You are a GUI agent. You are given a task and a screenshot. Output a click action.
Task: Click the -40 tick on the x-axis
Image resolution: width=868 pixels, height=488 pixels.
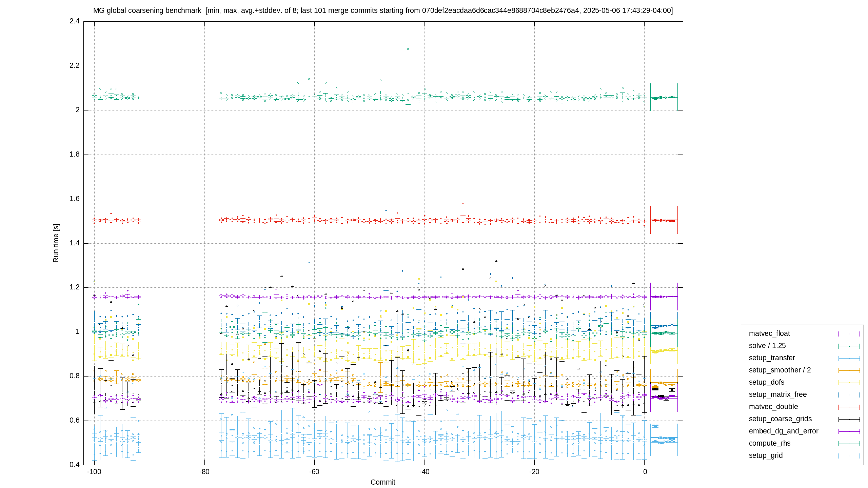click(x=424, y=472)
